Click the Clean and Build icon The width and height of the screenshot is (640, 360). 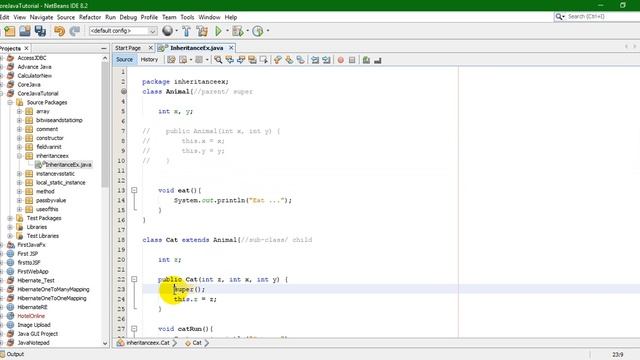click(x=202, y=31)
